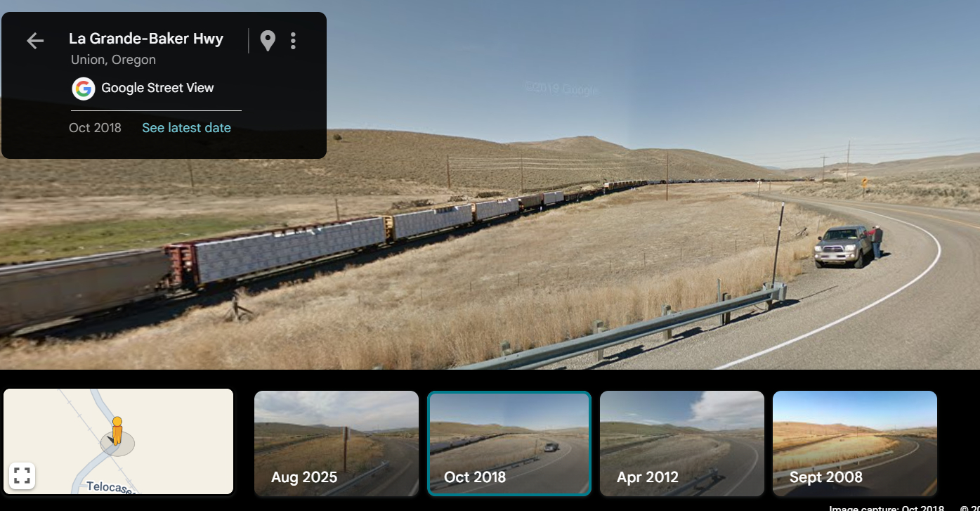
Task: Expand the minimap with the fullscreen icon
Action: point(22,476)
